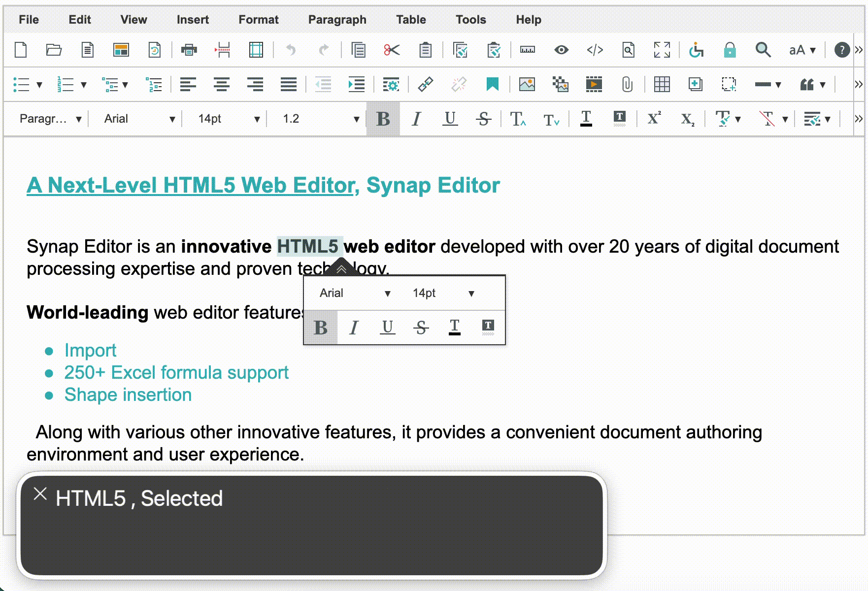The image size is (868, 591).
Task: Remove hyperlink unlink icon
Action: [x=459, y=84]
